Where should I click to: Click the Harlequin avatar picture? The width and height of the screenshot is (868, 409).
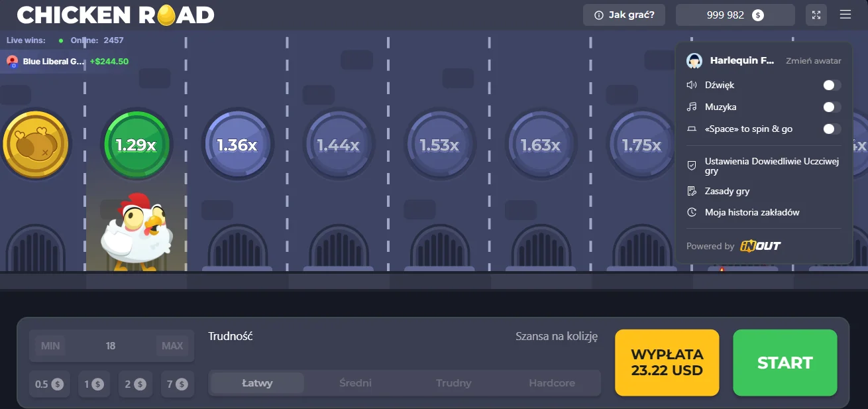click(x=694, y=60)
